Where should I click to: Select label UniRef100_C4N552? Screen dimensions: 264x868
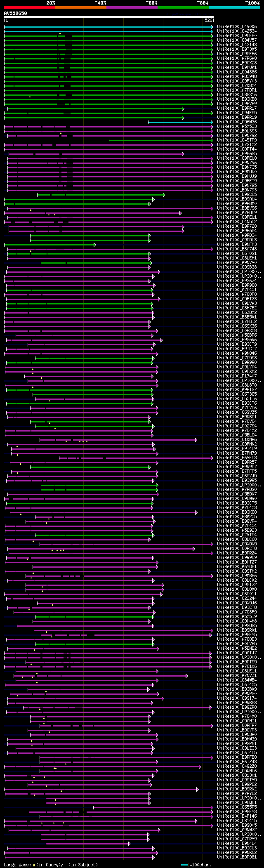[237, 222]
